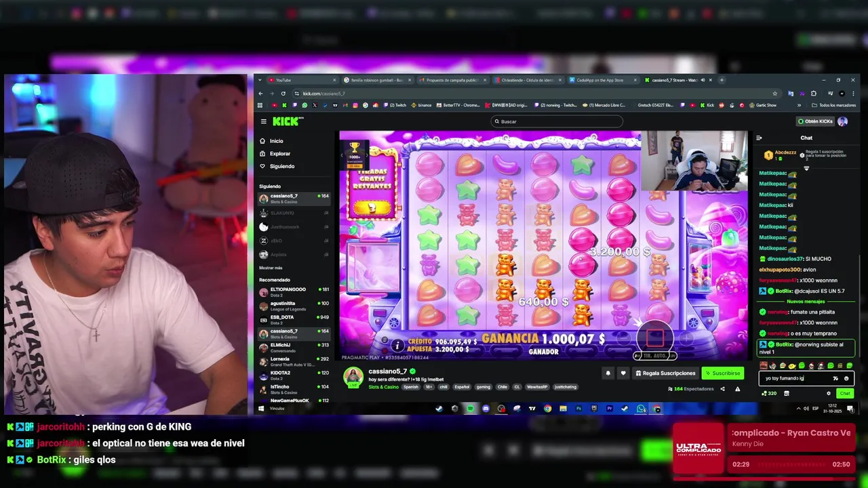Image resolution: width=868 pixels, height=488 pixels.
Task: Open the user profile avatar menu
Action: 842,121
